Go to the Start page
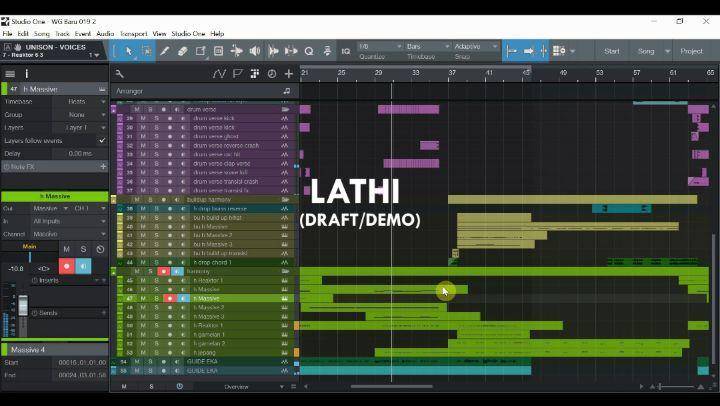This screenshot has width=720, height=406. (612, 51)
